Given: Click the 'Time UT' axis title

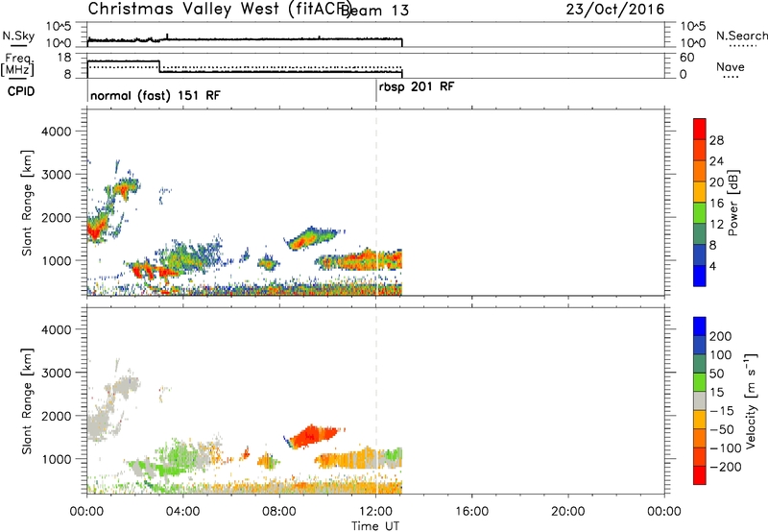Looking at the screenshot, I should (375, 525).
